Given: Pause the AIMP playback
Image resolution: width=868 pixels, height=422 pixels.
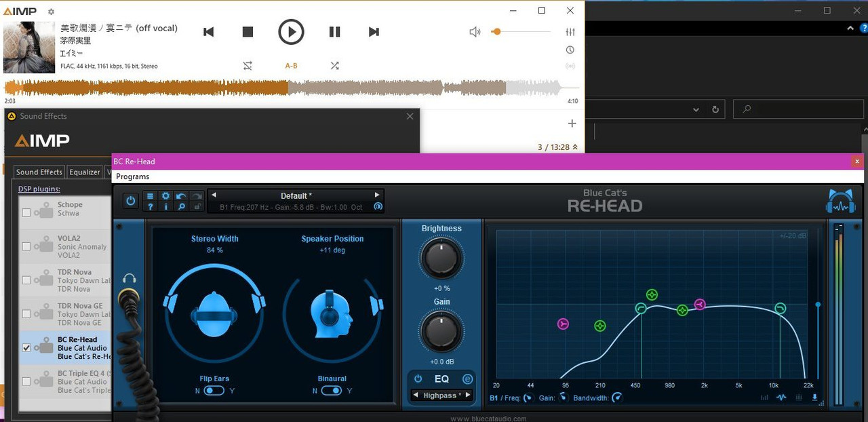Looking at the screenshot, I should 334,32.
